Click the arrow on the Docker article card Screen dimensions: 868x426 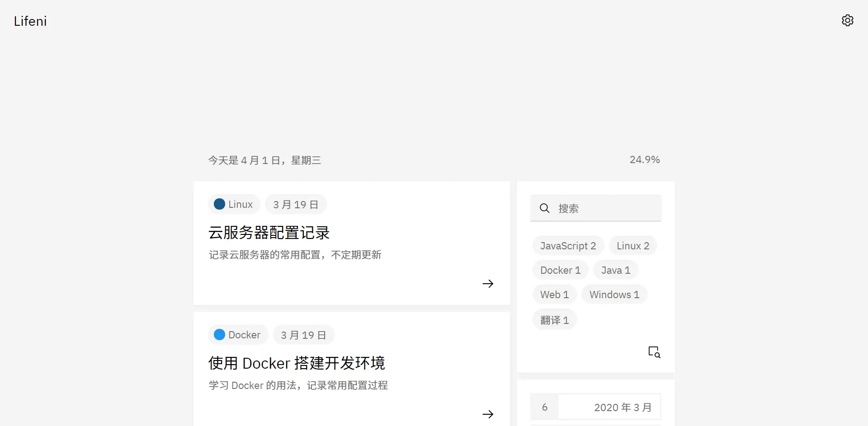coord(488,414)
